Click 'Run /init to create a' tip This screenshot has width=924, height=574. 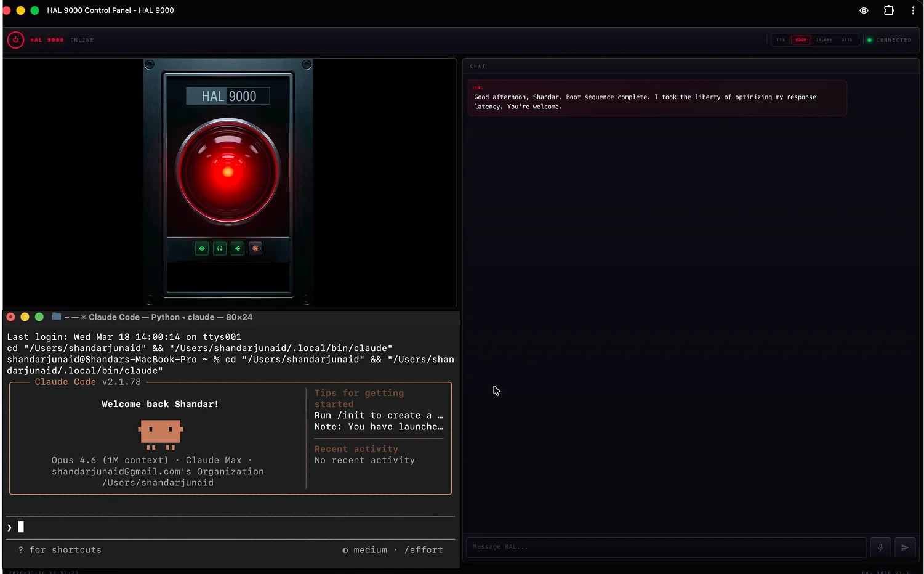379,416
